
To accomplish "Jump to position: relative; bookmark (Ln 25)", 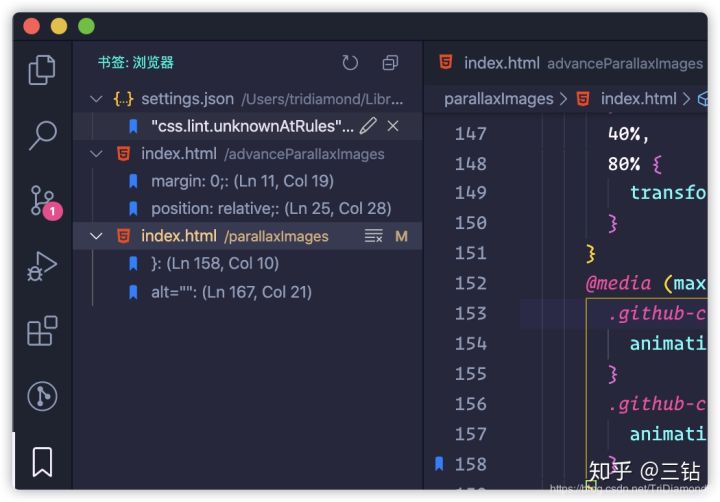I will pos(248,209).
